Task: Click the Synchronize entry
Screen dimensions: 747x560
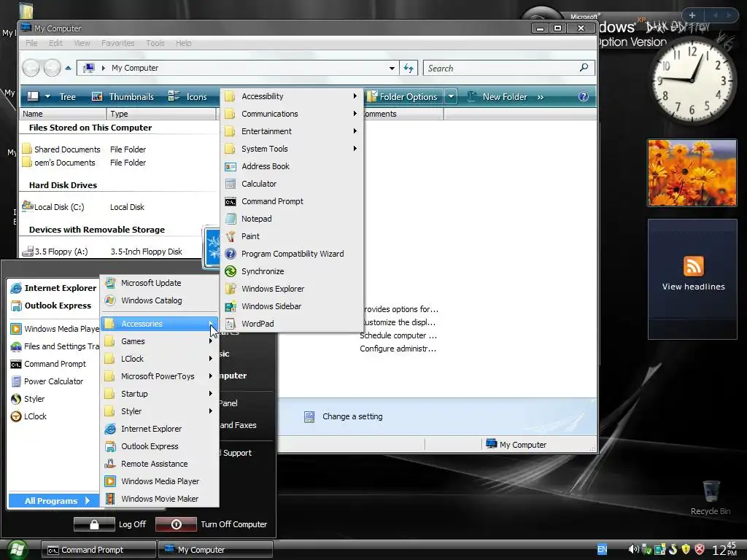Action: (x=292, y=271)
